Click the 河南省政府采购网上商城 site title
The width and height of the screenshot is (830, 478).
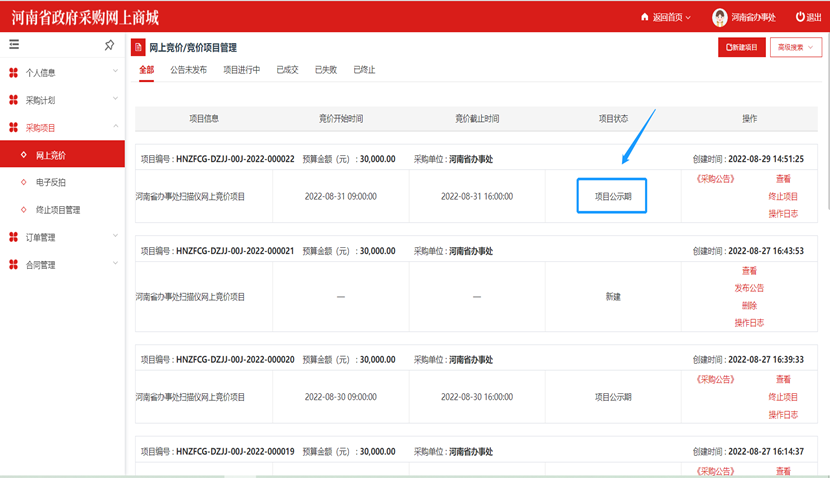coord(85,17)
